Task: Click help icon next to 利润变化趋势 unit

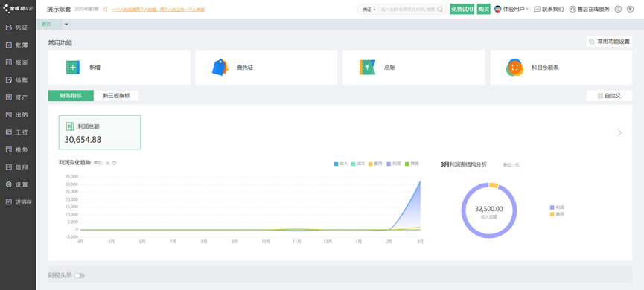Action: [x=114, y=163]
